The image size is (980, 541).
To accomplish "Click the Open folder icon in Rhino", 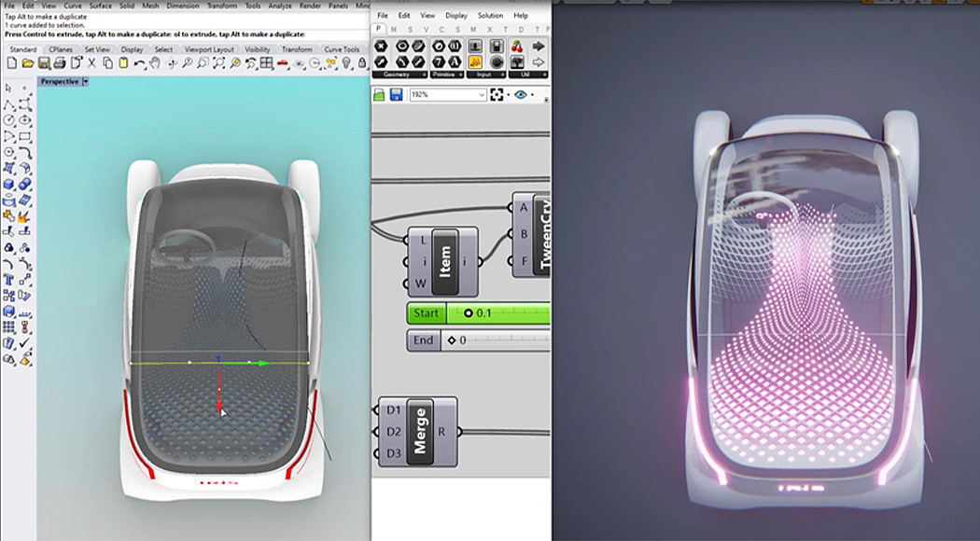I will (28, 63).
